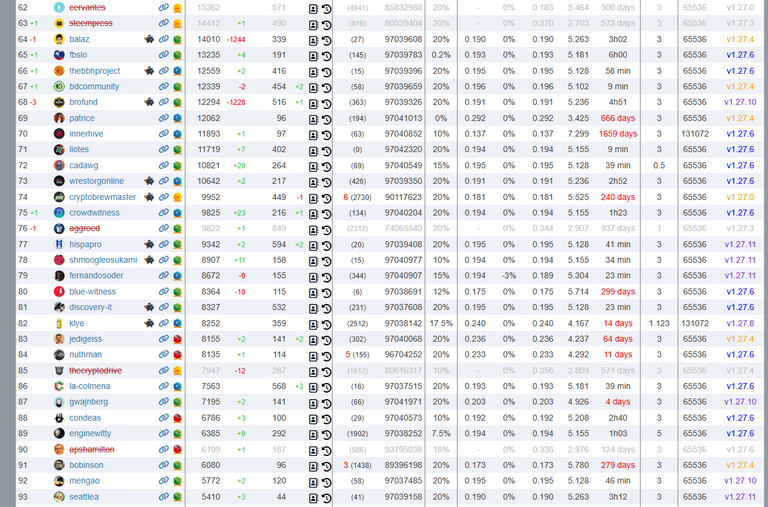View history clock icon for shmoogleosukami
The image size is (768, 507).
click(326, 261)
